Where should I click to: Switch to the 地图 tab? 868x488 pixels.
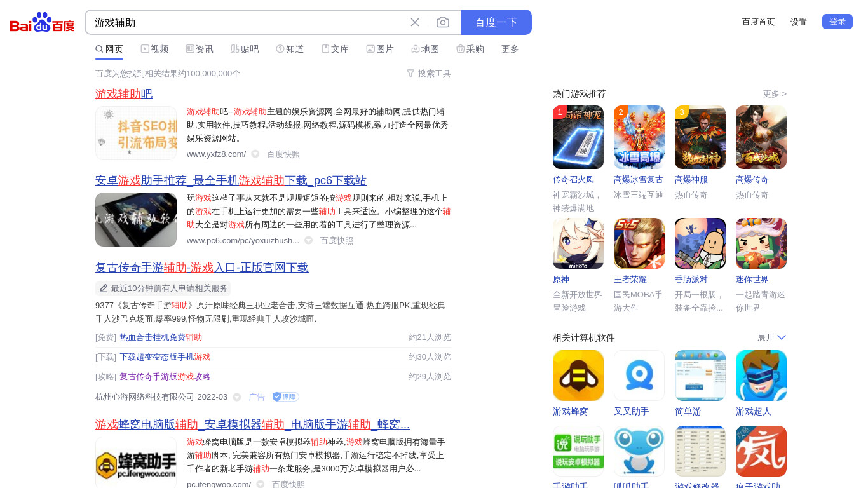425,49
